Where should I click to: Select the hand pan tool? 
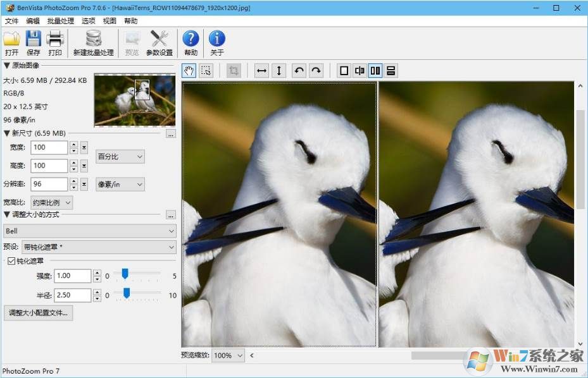pyautogui.click(x=187, y=71)
